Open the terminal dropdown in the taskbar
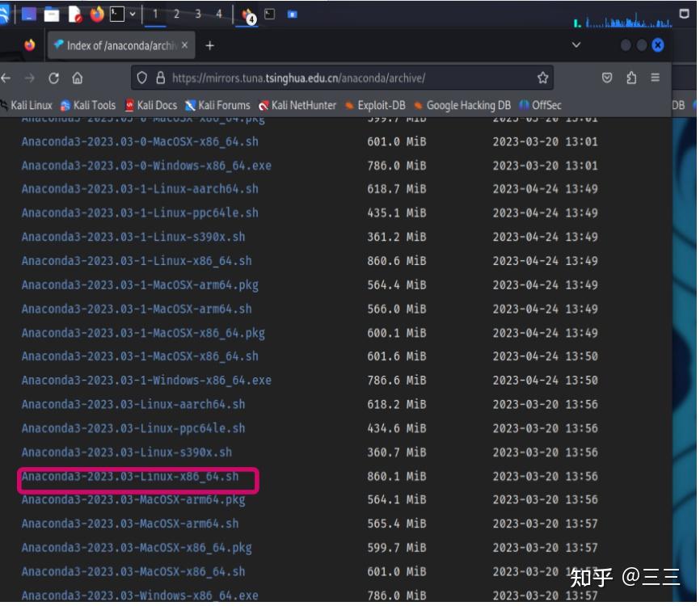Image resolution: width=700 pixels, height=606 pixels. [x=132, y=14]
